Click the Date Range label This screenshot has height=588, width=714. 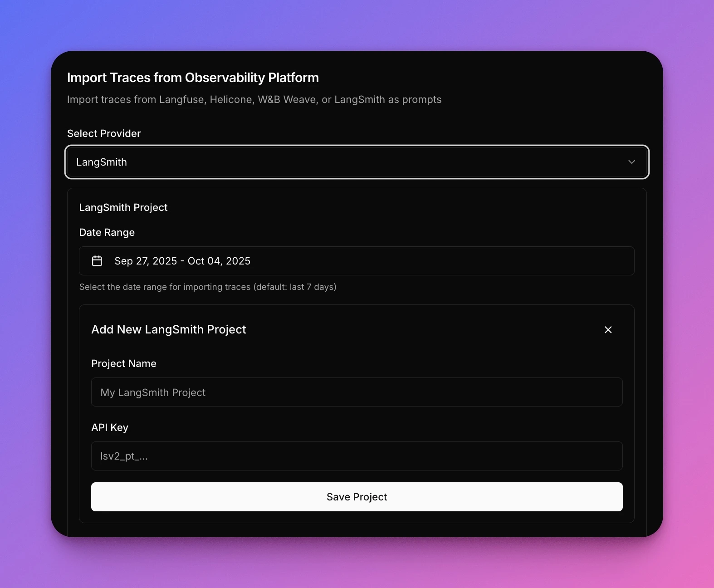coord(107,232)
